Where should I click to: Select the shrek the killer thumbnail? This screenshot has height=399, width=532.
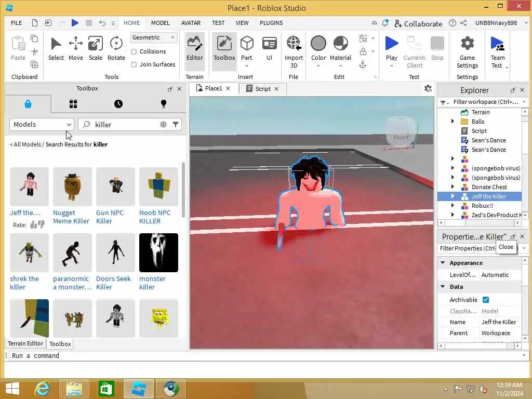pos(29,252)
